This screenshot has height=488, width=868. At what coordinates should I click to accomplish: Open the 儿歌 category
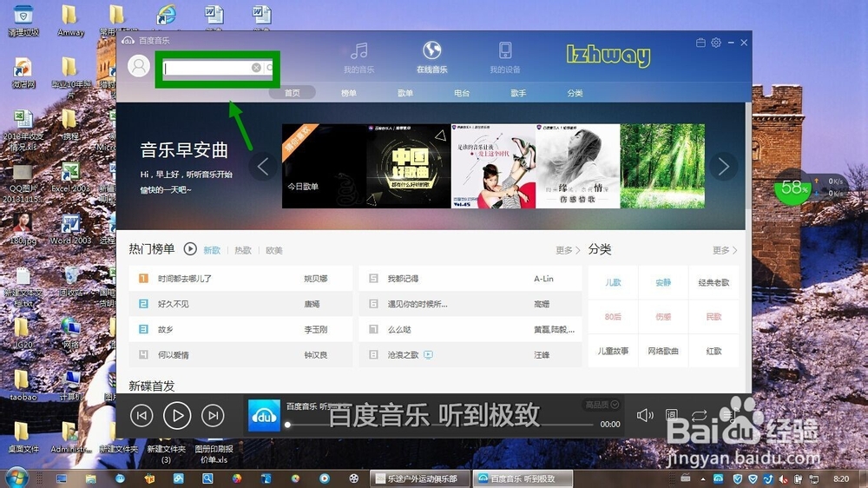(x=613, y=282)
